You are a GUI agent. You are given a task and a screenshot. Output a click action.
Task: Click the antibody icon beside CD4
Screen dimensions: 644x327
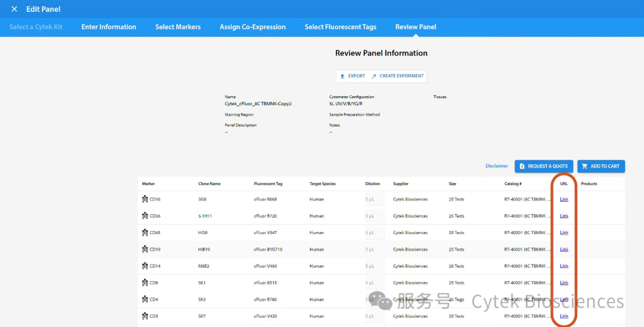coord(145,300)
